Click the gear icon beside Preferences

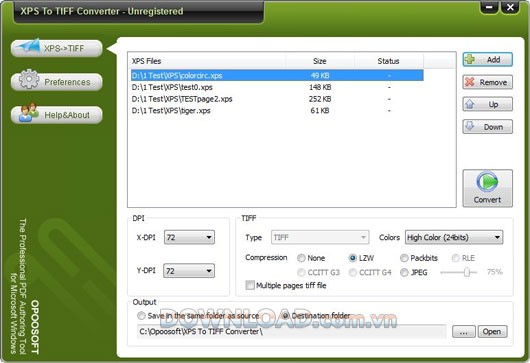(29, 79)
